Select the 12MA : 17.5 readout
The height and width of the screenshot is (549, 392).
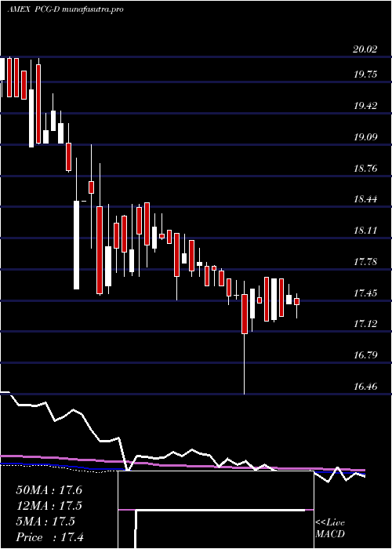[x=49, y=506]
